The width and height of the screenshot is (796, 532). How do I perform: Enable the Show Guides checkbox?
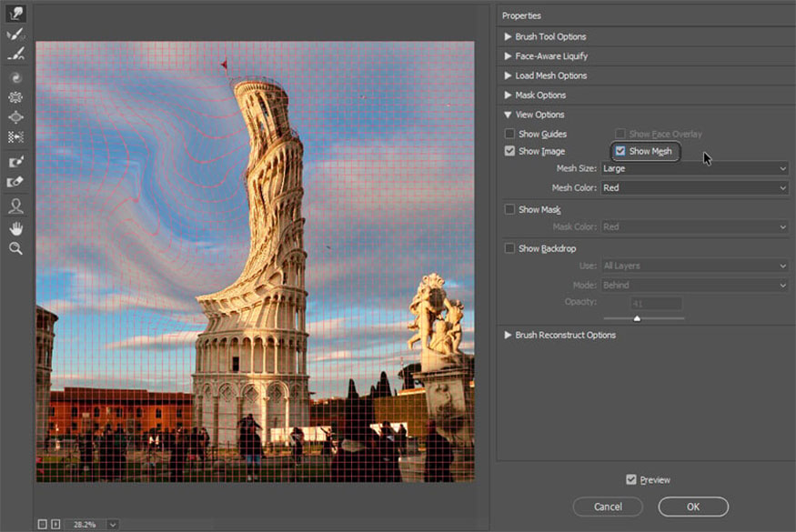[x=510, y=135]
